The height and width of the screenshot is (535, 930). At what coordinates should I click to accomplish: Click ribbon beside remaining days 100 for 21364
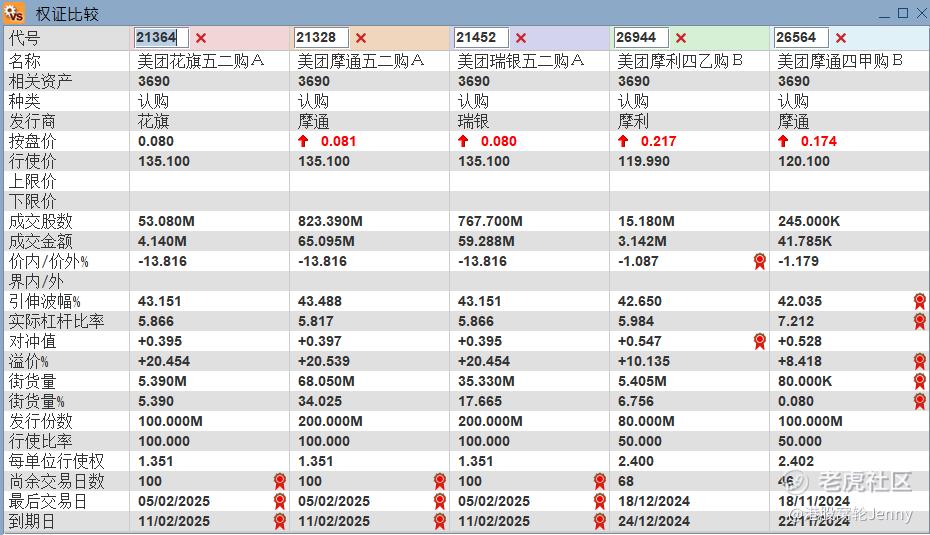[280, 481]
